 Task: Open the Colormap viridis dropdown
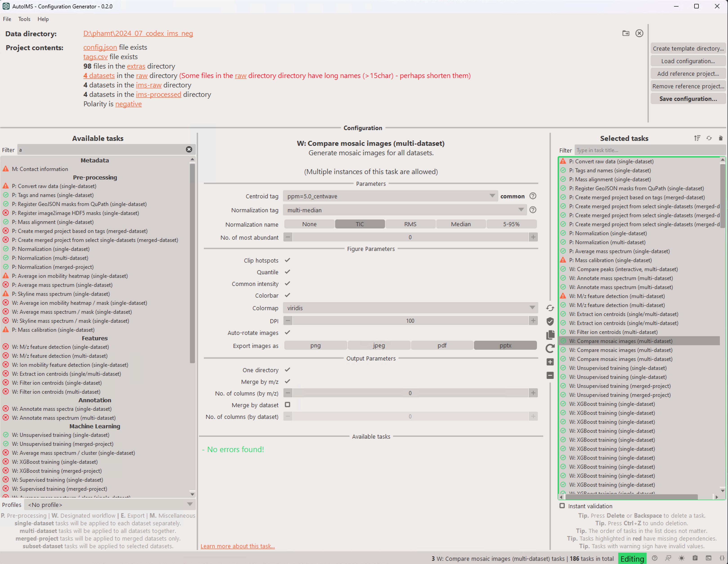tap(410, 308)
